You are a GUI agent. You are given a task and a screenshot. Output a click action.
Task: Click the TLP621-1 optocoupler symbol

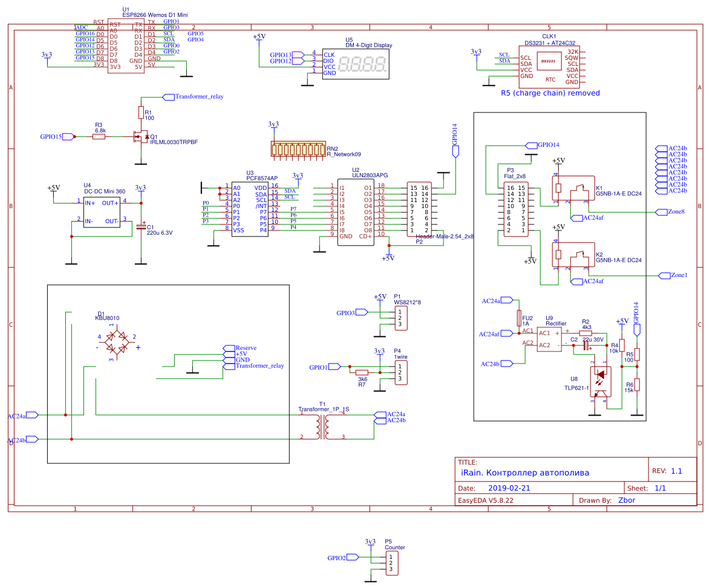[x=600, y=382]
